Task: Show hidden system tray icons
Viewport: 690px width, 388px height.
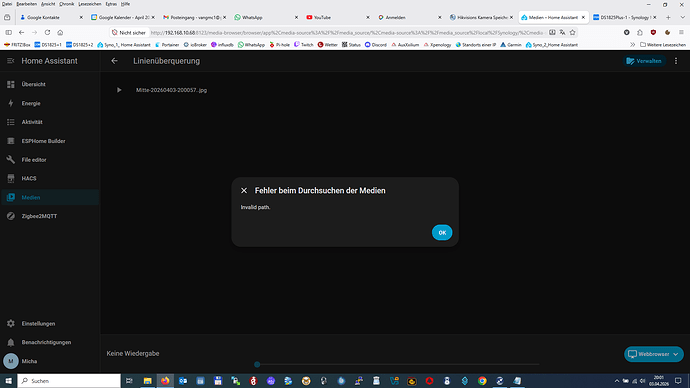Action: pos(617,381)
